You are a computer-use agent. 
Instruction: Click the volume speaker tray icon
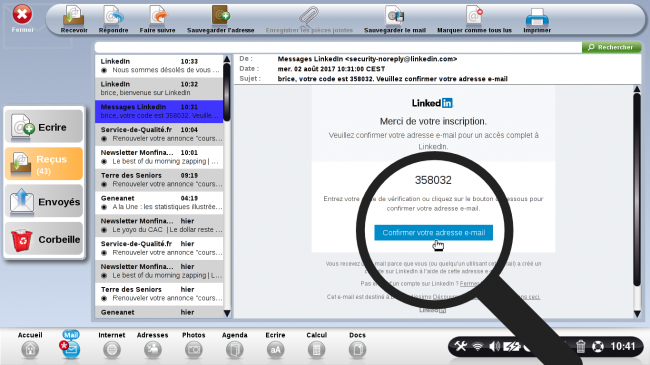494,346
